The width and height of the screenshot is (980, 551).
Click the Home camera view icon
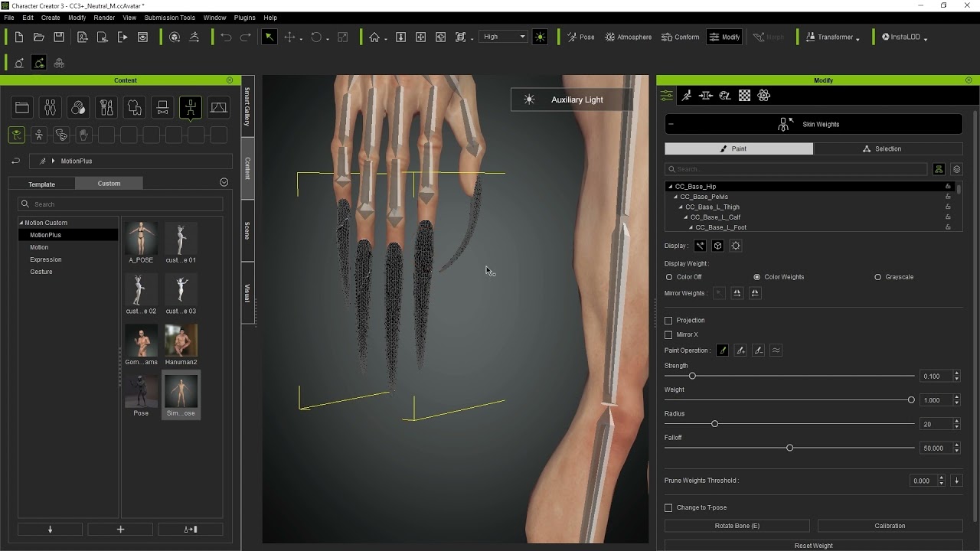coord(374,37)
